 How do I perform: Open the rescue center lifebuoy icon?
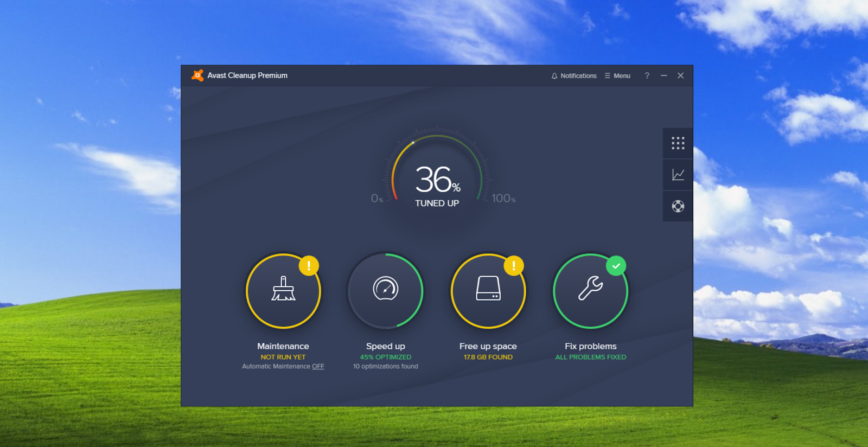[678, 206]
